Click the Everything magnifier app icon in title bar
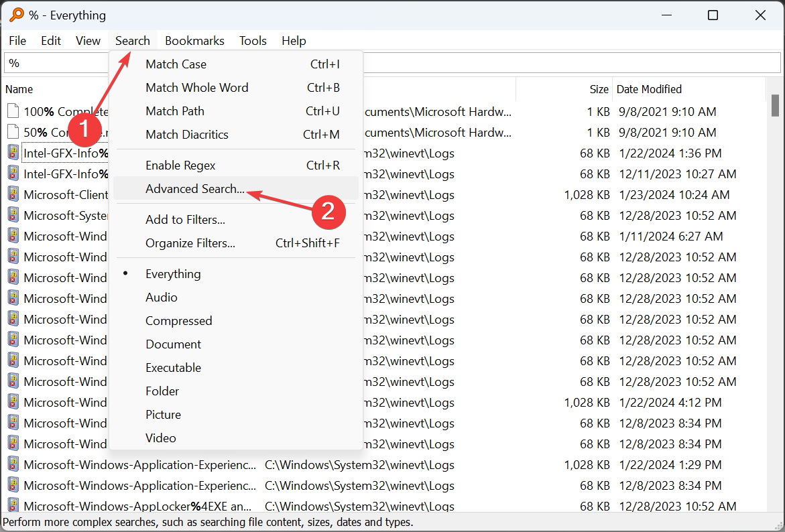 16,15
